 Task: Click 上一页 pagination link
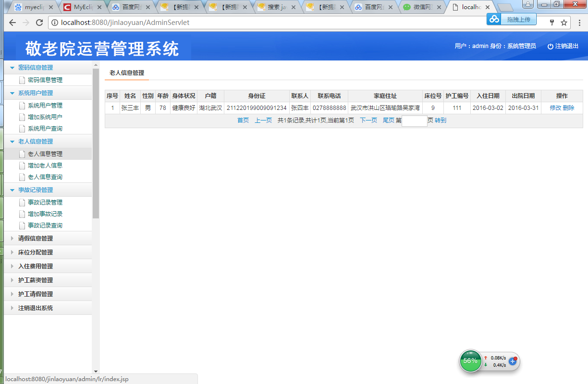click(263, 120)
